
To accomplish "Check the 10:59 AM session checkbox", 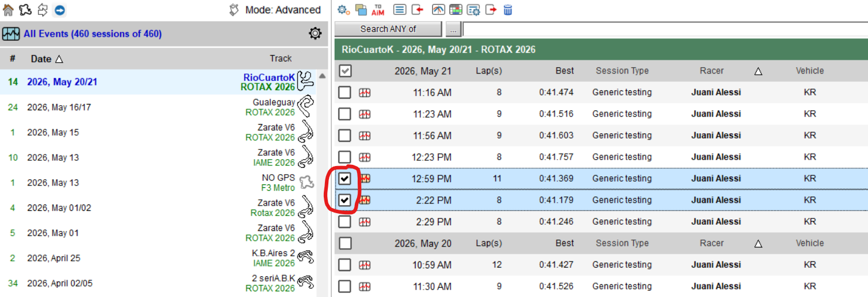I will point(344,265).
